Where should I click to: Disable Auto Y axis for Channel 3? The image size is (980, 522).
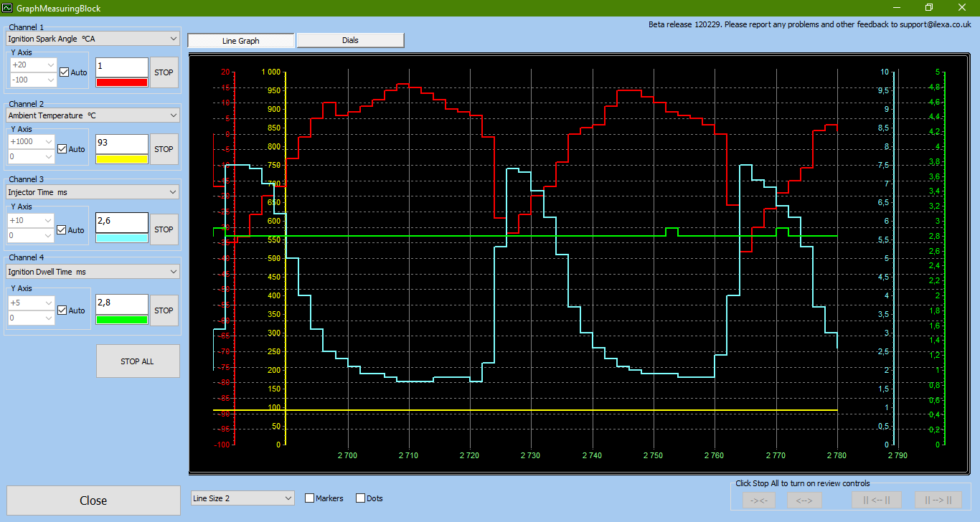coord(62,230)
